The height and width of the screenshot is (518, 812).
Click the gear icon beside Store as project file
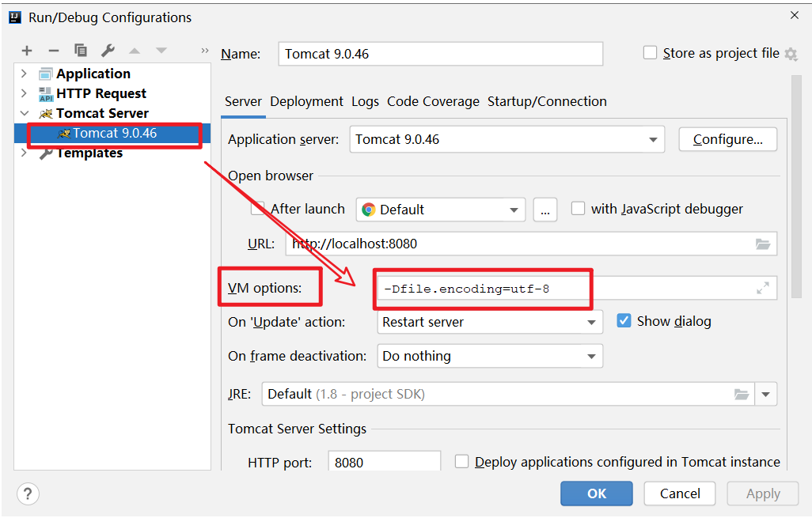pyautogui.click(x=791, y=54)
